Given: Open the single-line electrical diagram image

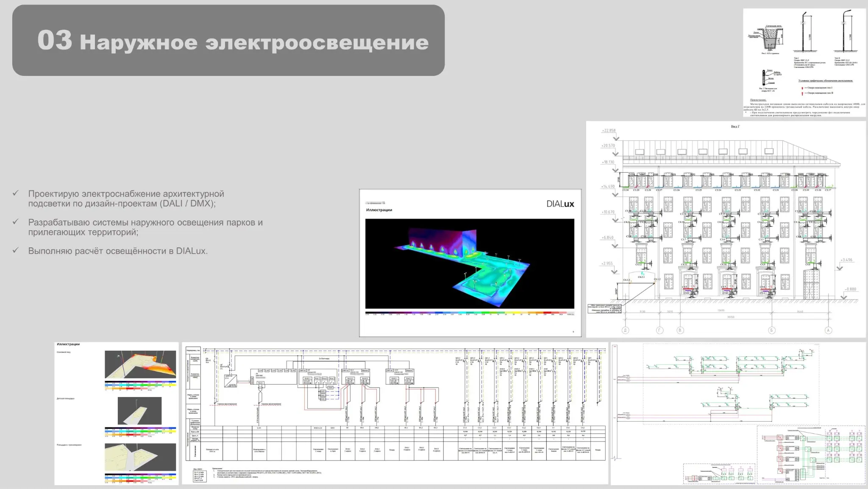Looking at the screenshot, I should pos(395,414).
